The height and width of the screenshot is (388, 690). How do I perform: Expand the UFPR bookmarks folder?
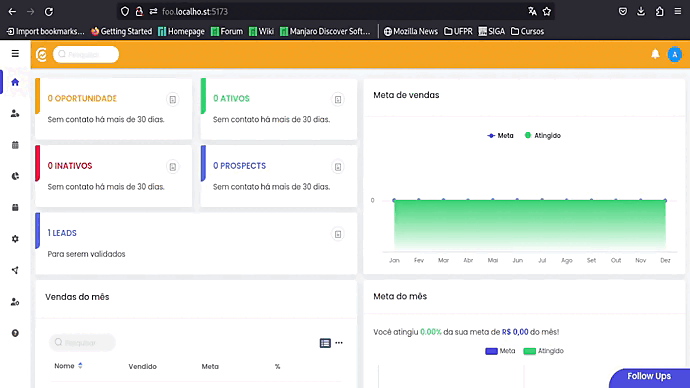pyautogui.click(x=458, y=31)
